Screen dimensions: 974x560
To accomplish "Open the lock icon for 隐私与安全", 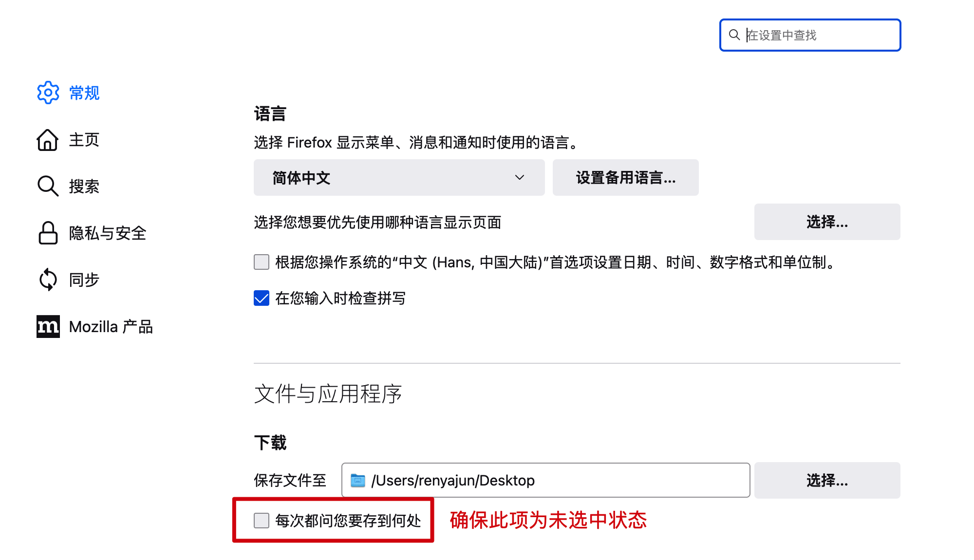I will click(x=48, y=233).
